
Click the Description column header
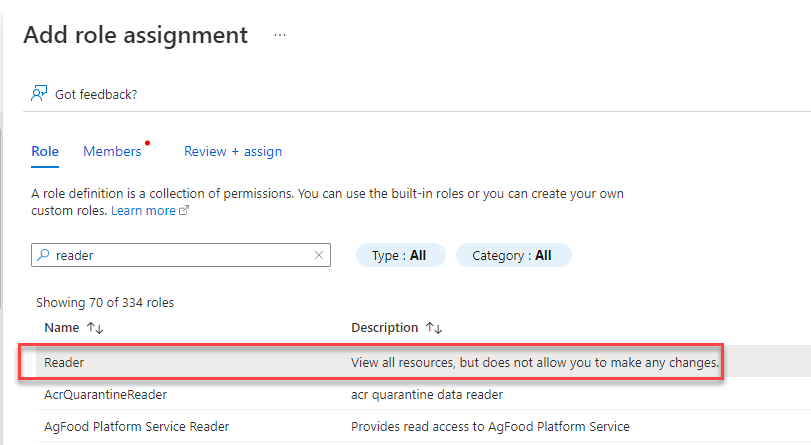pos(385,328)
